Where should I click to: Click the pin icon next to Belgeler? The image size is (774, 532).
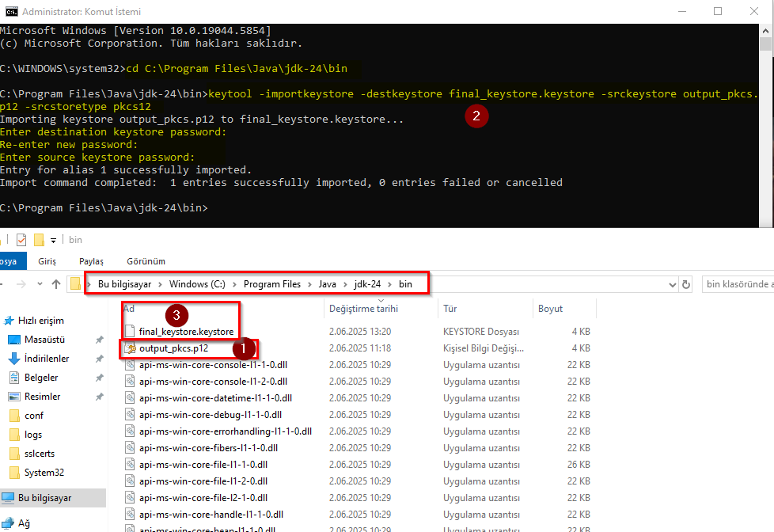click(x=99, y=378)
